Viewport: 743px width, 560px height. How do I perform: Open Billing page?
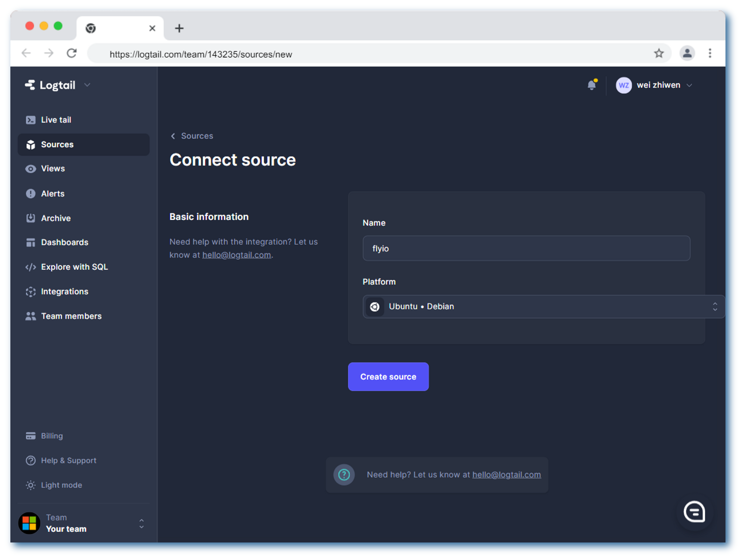pos(52,436)
